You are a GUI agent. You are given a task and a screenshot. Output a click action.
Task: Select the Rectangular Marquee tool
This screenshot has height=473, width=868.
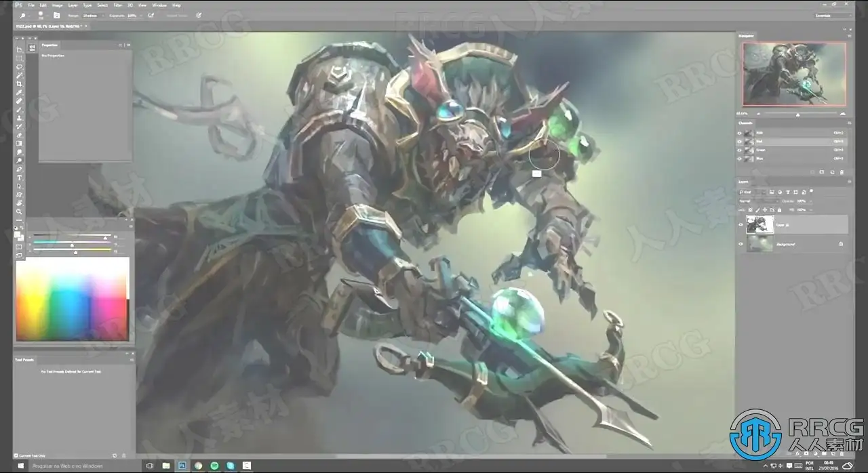pyautogui.click(x=19, y=59)
